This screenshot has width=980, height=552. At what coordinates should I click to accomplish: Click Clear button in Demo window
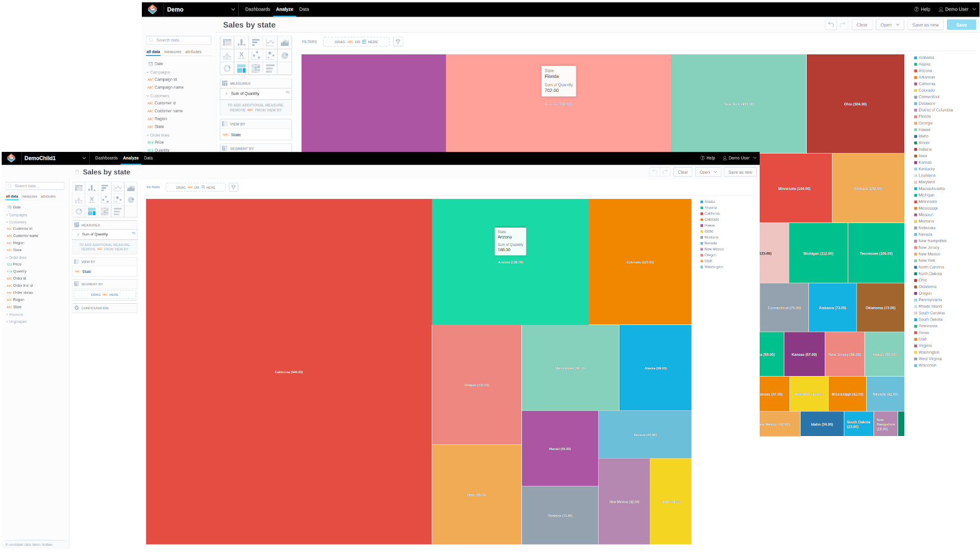(862, 25)
